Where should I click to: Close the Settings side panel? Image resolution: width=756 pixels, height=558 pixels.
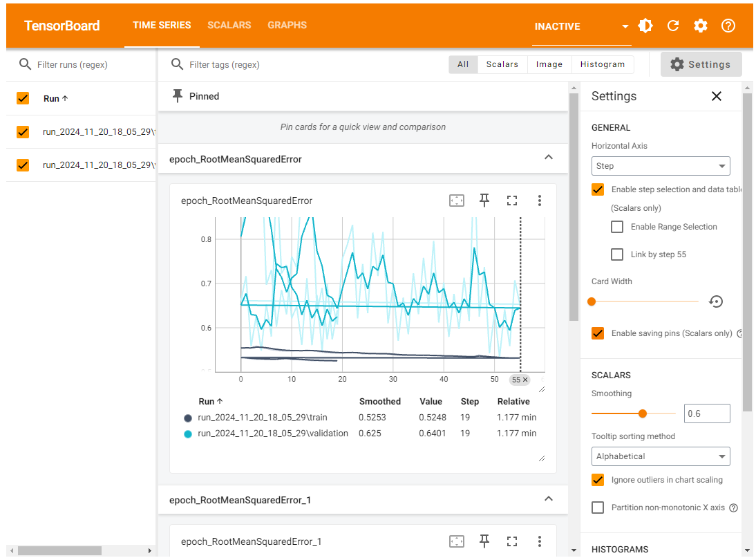pyautogui.click(x=717, y=96)
